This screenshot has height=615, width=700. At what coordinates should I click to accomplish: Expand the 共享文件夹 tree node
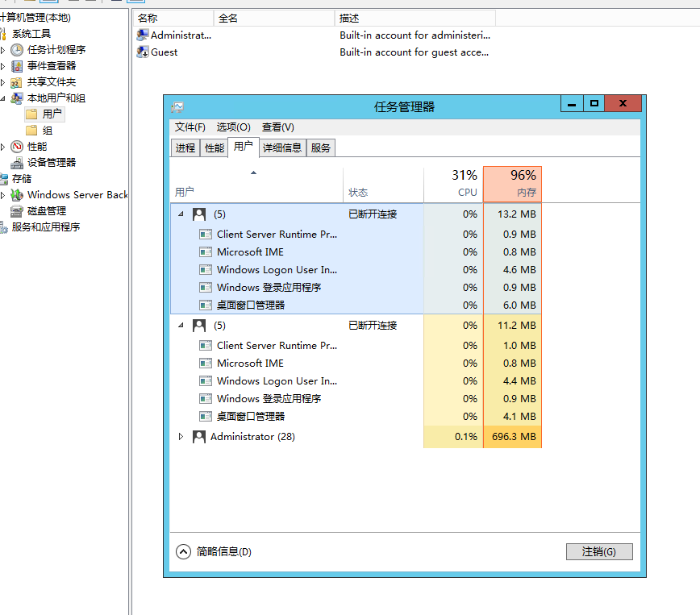click(2, 82)
